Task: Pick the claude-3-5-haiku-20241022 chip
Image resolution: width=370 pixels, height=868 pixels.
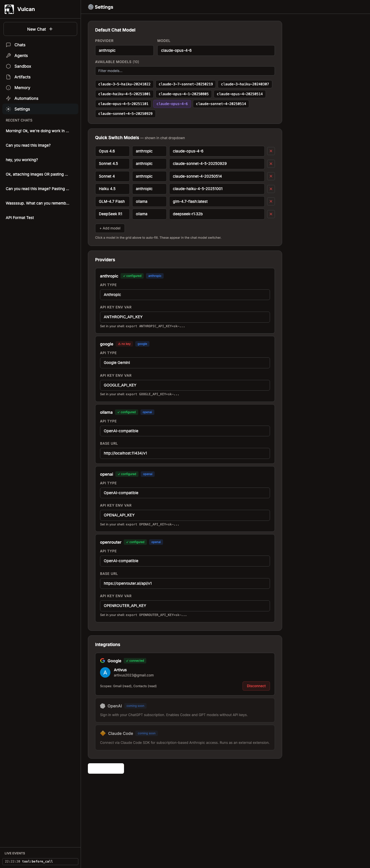Action: tap(124, 84)
